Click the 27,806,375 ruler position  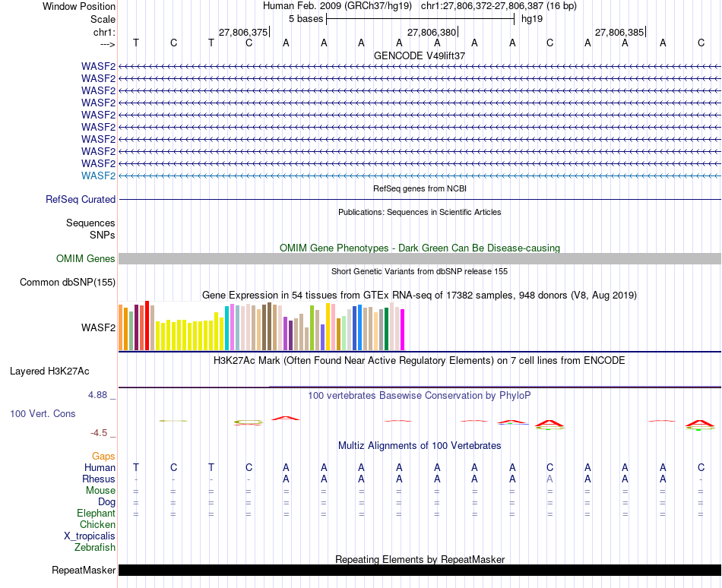click(243, 32)
